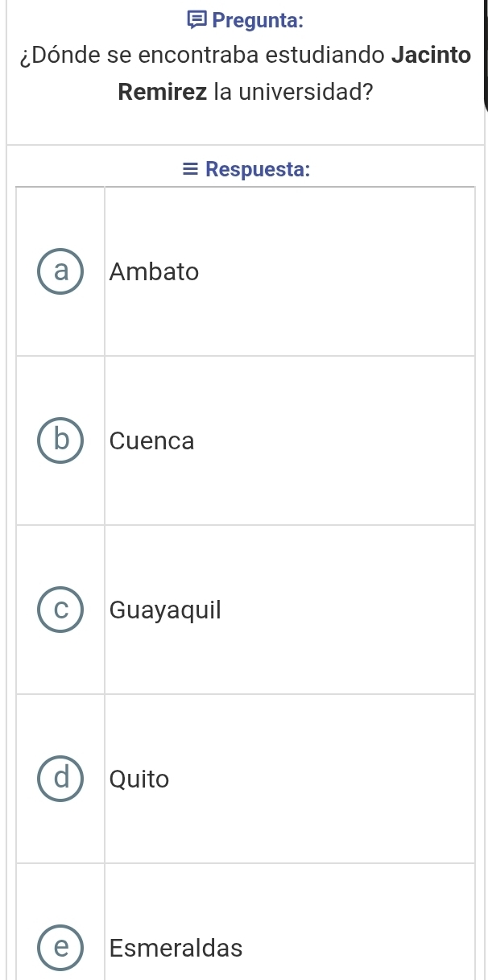Pick the circled letter e option
This screenshot has width=488, height=980.
[x=60, y=948]
